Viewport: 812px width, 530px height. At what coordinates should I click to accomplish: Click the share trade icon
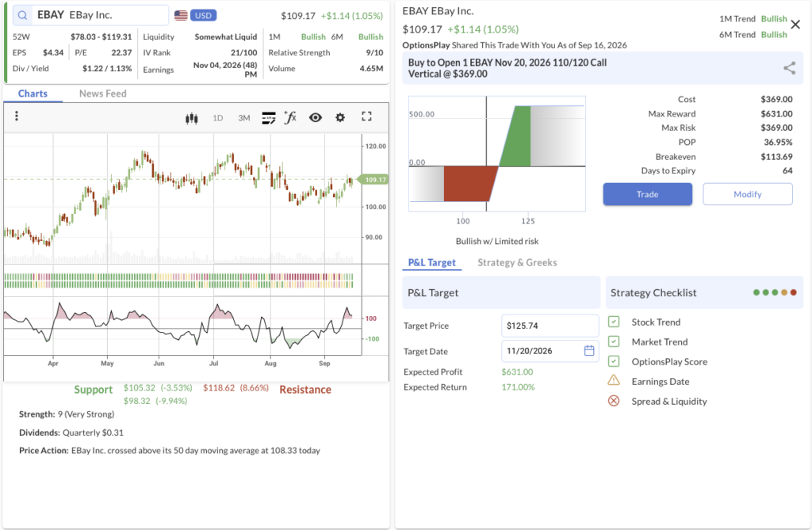coord(789,68)
